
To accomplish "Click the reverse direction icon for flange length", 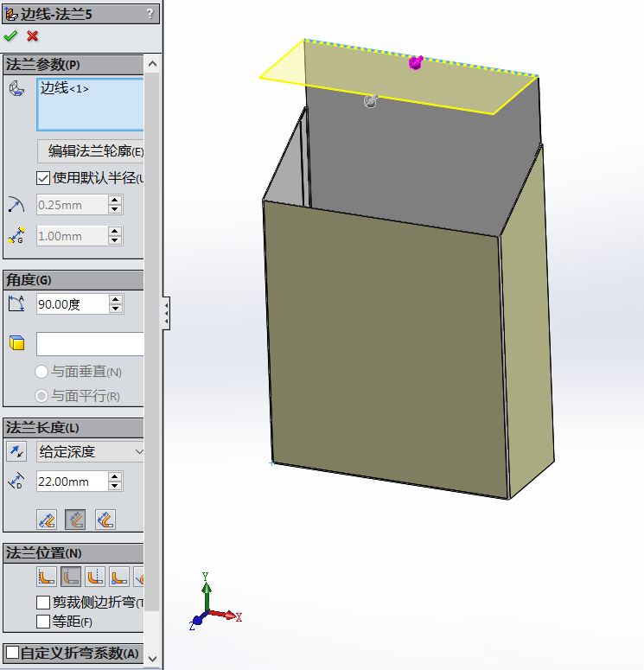I will click(x=16, y=451).
